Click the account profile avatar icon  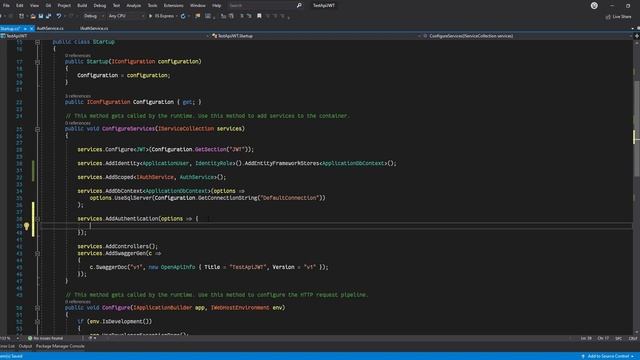[x=594, y=5]
